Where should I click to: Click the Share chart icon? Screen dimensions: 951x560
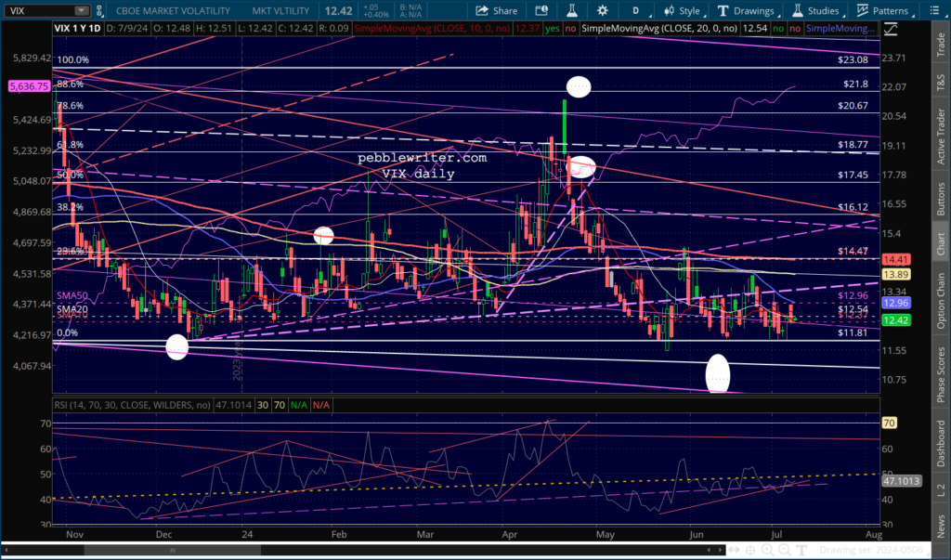tap(496, 11)
